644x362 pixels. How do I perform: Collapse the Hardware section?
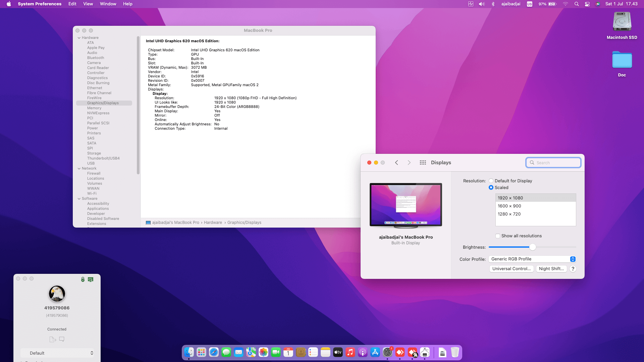[x=79, y=38]
